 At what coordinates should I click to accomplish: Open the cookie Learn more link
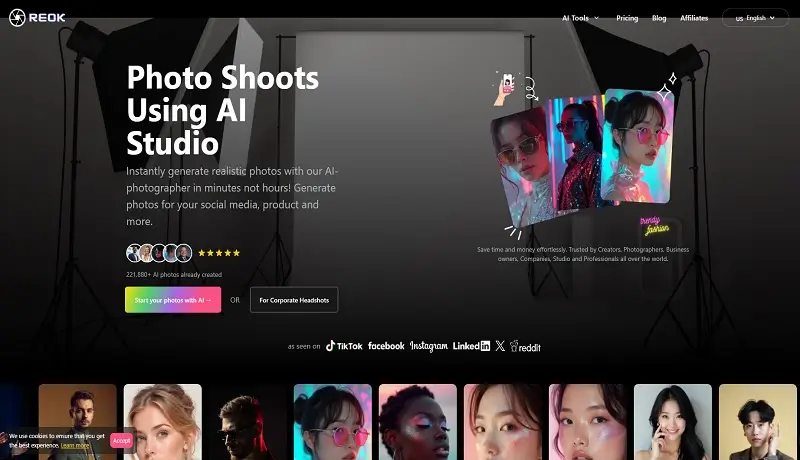(75, 445)
